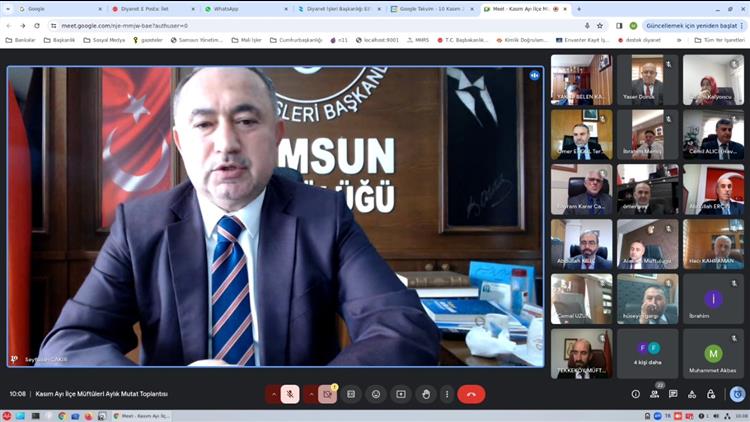Image resolution: width=750 pixels, height=422 pixels.
Task: Open the '4 kişi daha' tile
Action: pos(648,354)
